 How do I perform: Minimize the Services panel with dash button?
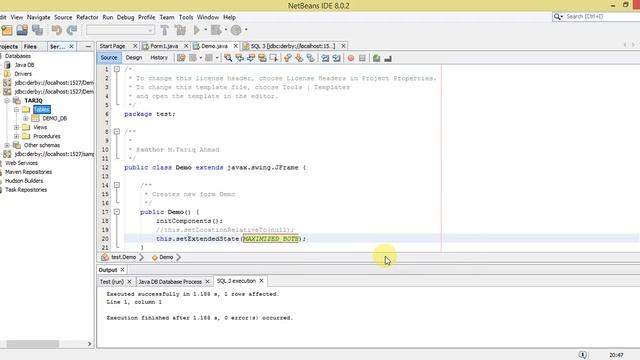[x=88, y=47]
